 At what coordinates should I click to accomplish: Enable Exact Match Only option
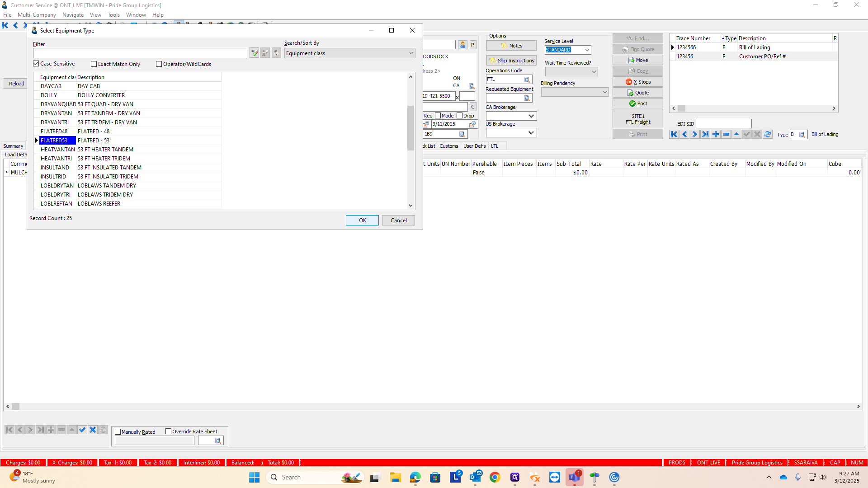click(94, 64)
